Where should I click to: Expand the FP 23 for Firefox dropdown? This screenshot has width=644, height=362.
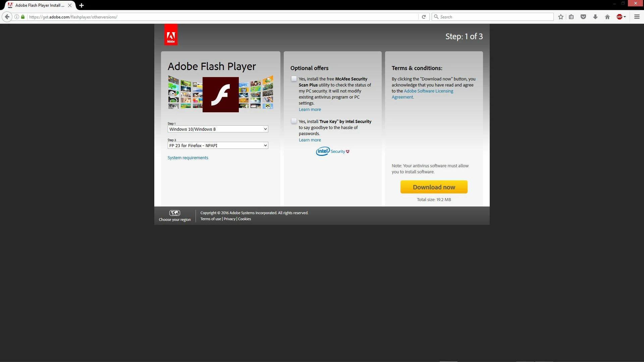(218, 145)
